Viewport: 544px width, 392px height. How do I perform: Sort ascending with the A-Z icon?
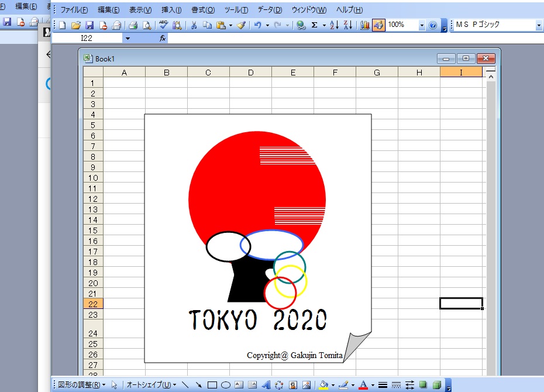pyautogui.click(x=334, y=25)
